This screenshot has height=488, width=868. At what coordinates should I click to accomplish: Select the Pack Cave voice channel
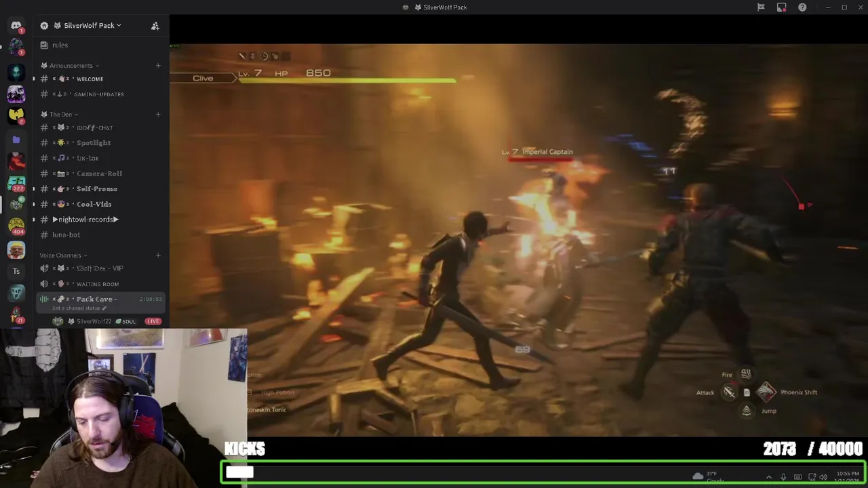coord(100,302)
